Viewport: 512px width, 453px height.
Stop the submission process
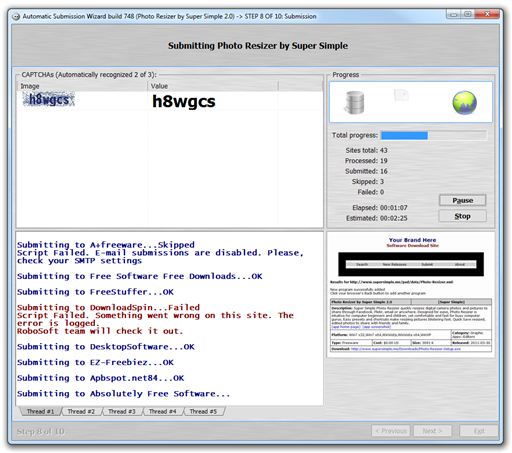tap(462, 216)
